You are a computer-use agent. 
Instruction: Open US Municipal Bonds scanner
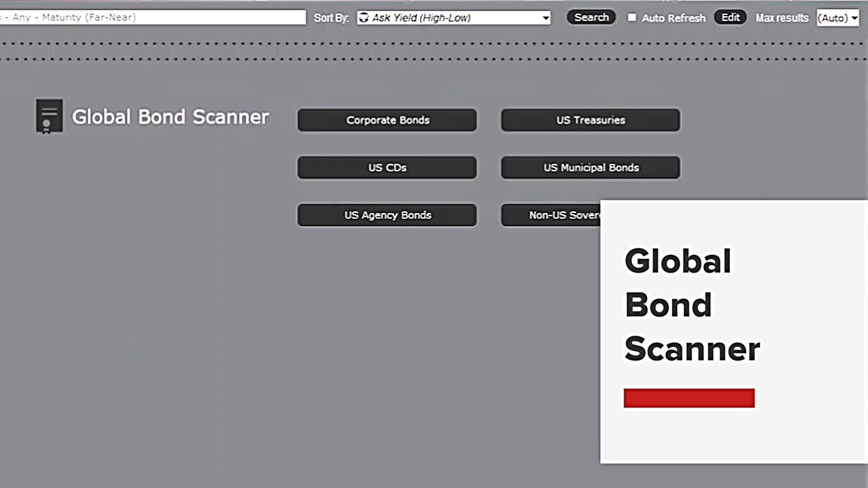[x=590, y=167]
